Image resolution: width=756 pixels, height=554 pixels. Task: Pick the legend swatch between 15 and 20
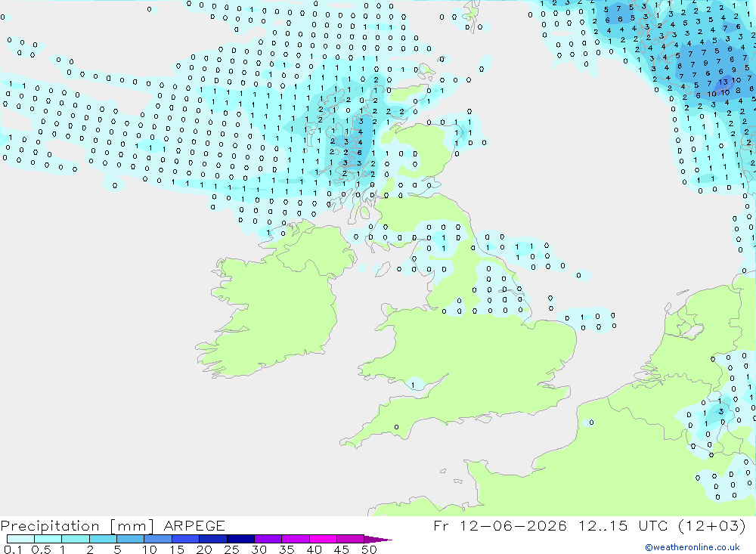click(x=186, y=539)
